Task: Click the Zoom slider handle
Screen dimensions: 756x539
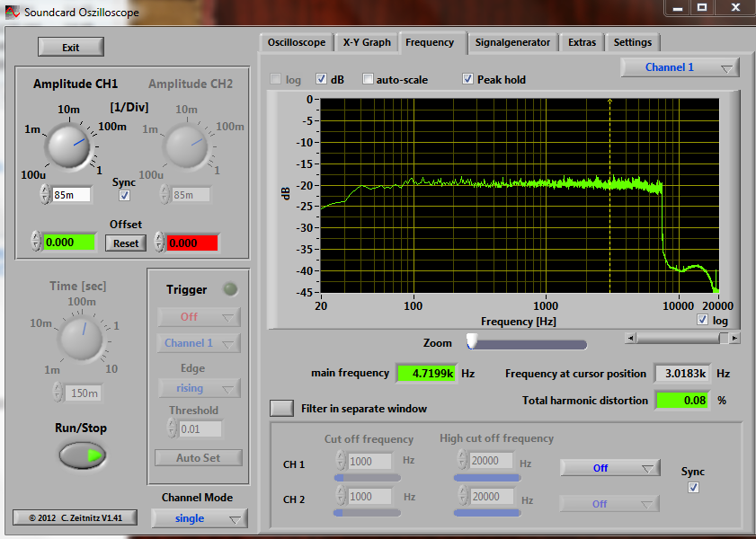Action: [471, 341]
